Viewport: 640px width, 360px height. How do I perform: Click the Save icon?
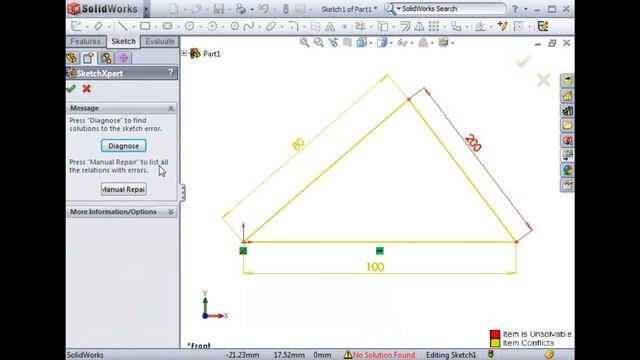point(219,9)
